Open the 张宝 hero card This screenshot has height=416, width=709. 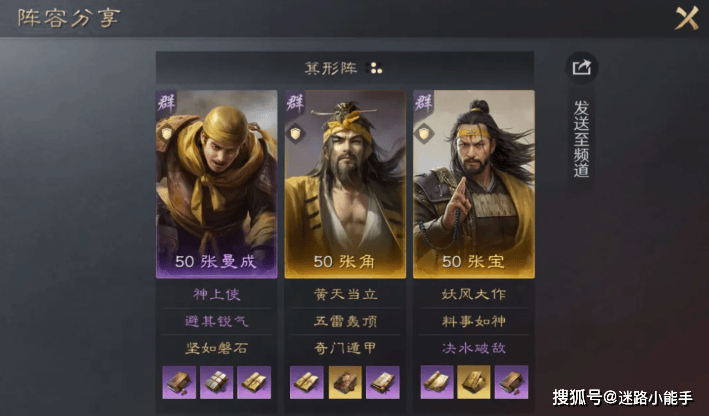(x=473, y=184)
